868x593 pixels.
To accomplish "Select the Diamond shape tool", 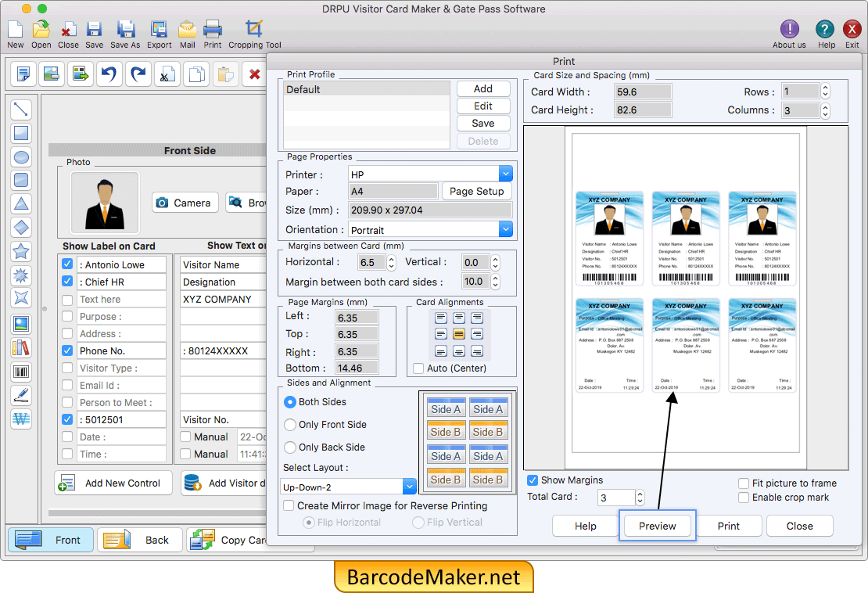I will pos(21,227).
